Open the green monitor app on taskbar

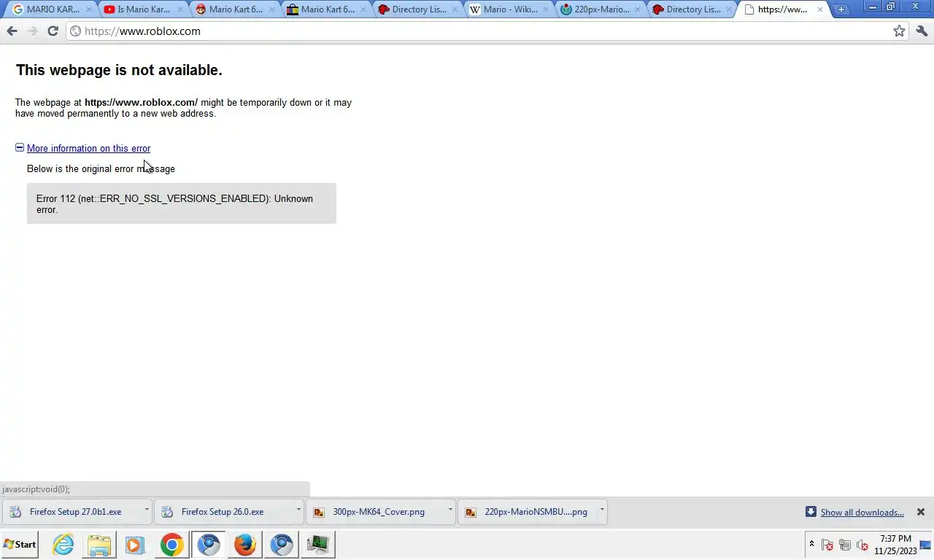[318, 544]
